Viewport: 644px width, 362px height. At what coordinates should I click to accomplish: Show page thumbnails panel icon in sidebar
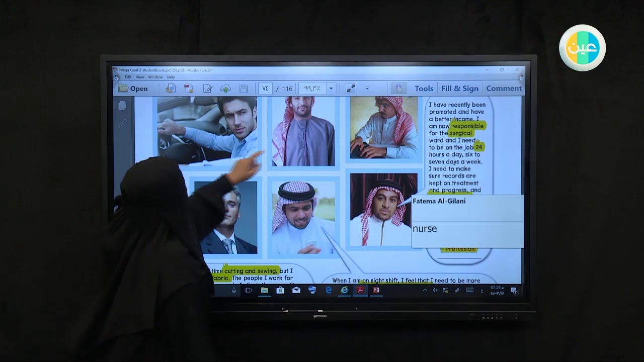(x=122, y=106)
